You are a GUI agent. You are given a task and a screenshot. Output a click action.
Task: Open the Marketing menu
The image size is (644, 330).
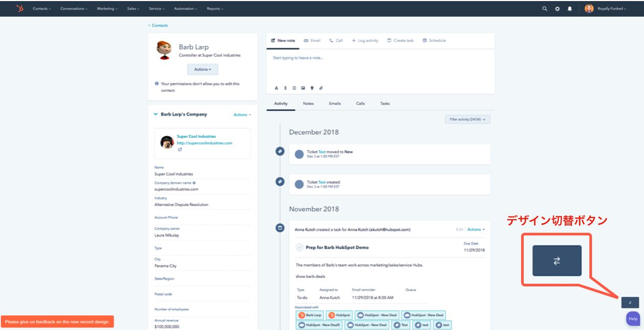click(x=107, y=8)
